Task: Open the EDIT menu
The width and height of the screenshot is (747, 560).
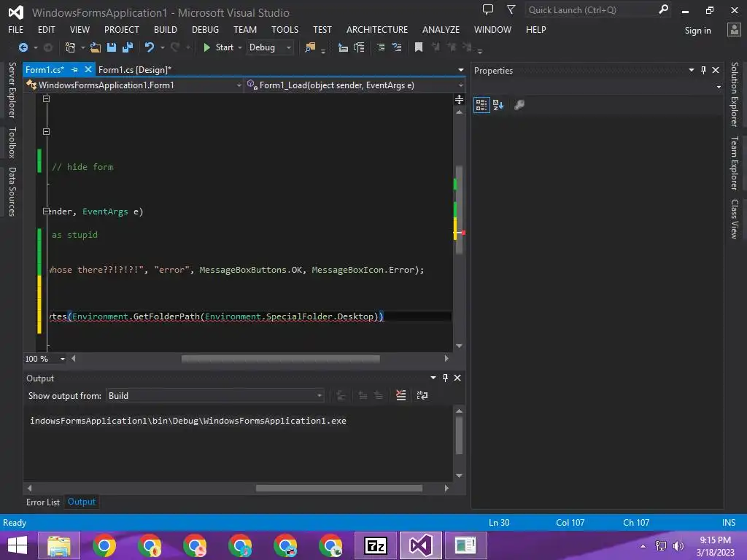Action: pos(46,29)
